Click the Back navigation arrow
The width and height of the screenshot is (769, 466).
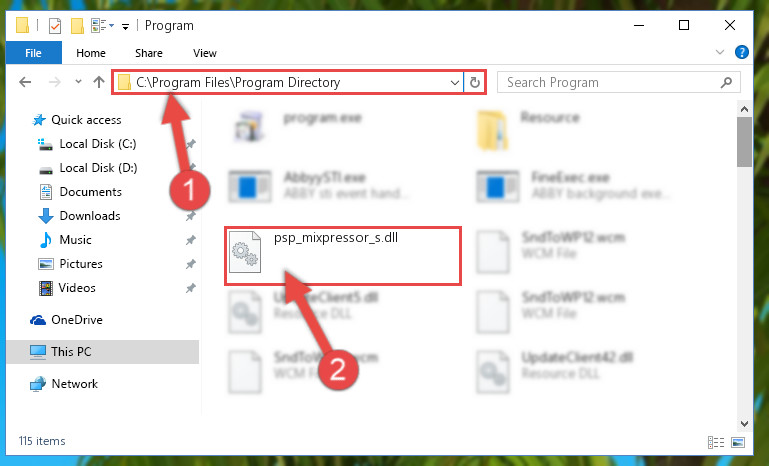point(25,82)
